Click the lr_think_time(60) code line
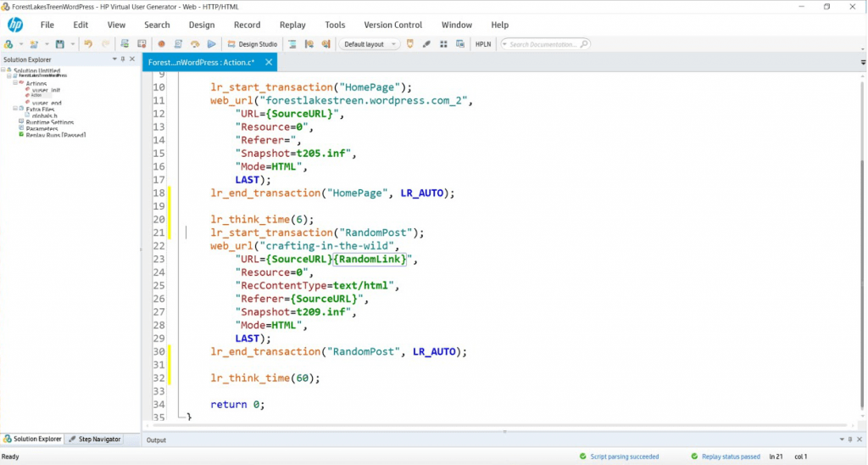The image size is (868, 465). tap(265, 378)
